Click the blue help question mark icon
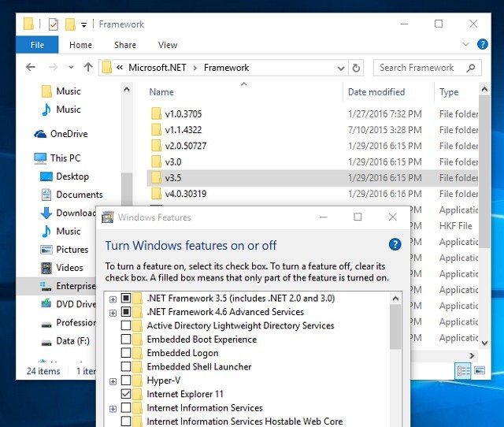 click(x=395, y=245)
